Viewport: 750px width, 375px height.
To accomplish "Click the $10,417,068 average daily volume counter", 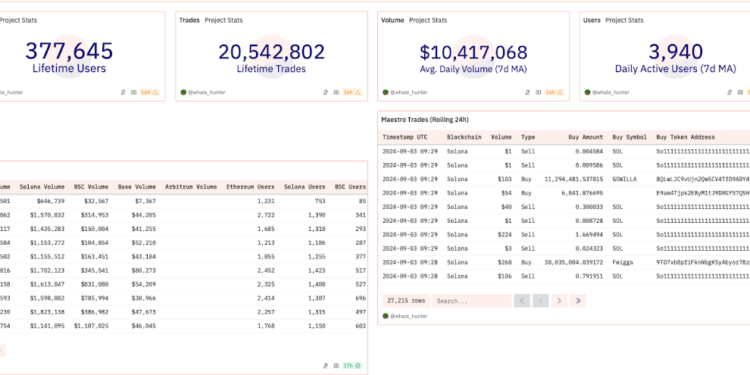I will tap(474, 52).
